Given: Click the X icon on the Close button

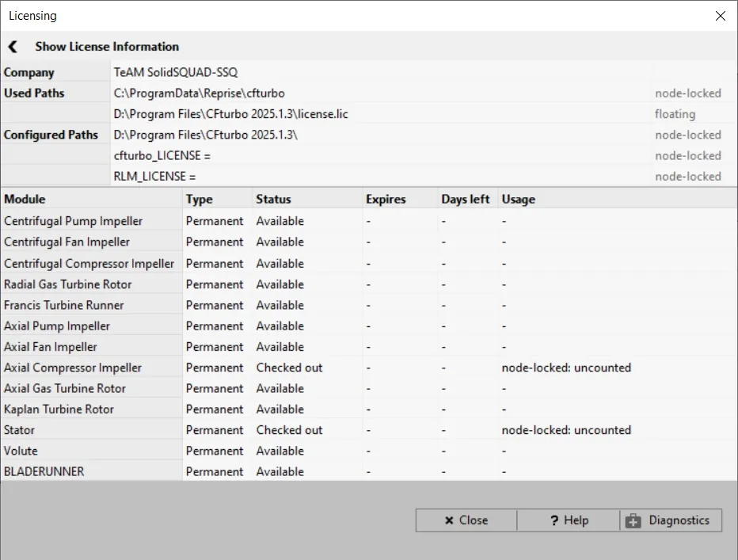Looking at the screenshot, I should click(449, 520).
